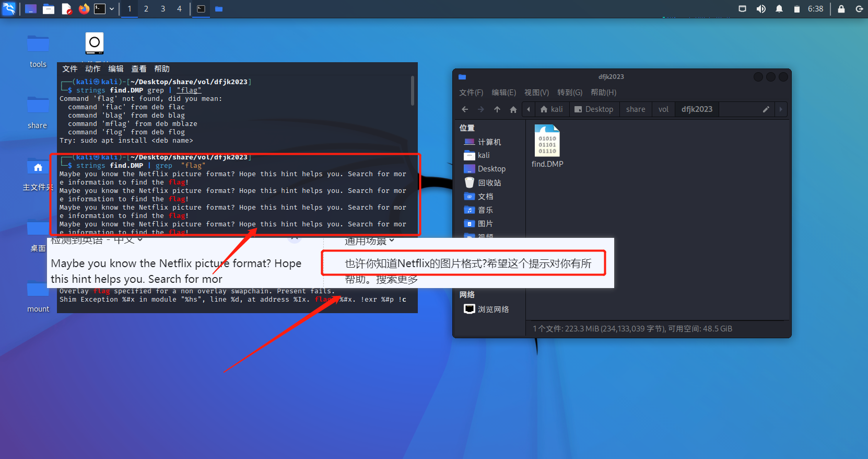Expand the terminal launcher dropdown arrow
This screenshot has height=459, width=868.
pos(112,9)
